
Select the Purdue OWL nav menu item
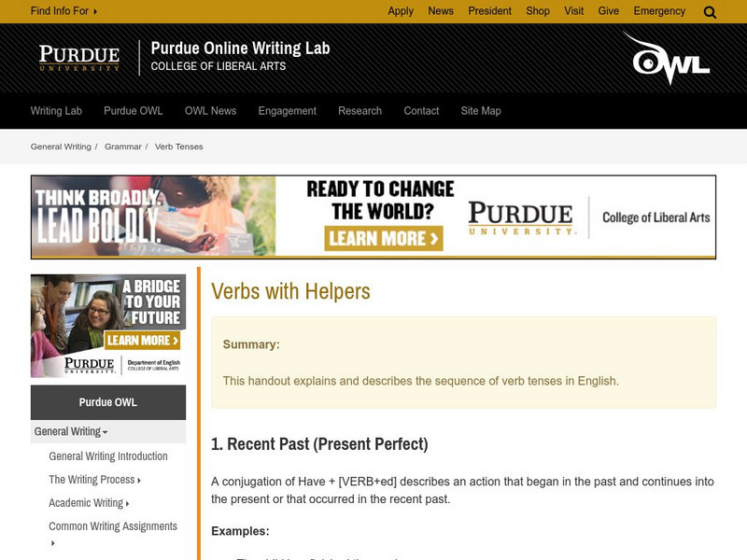tap(134, 111)
